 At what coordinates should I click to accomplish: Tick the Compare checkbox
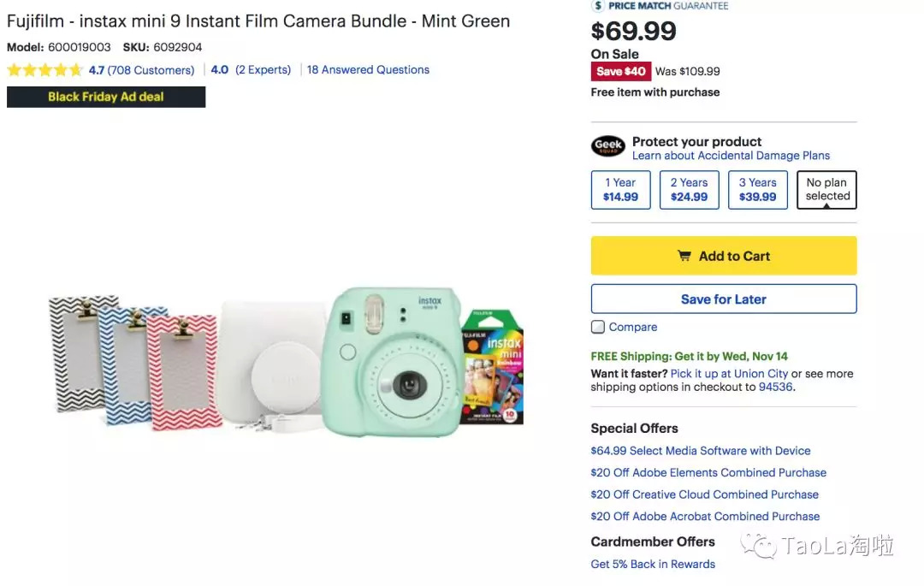pos(598,327)
